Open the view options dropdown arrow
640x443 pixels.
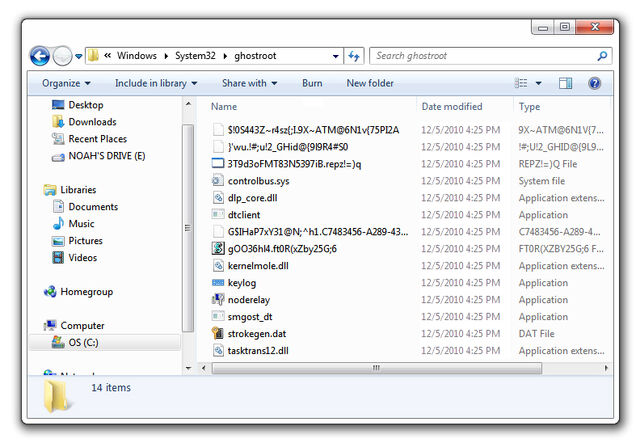[539, 83]
